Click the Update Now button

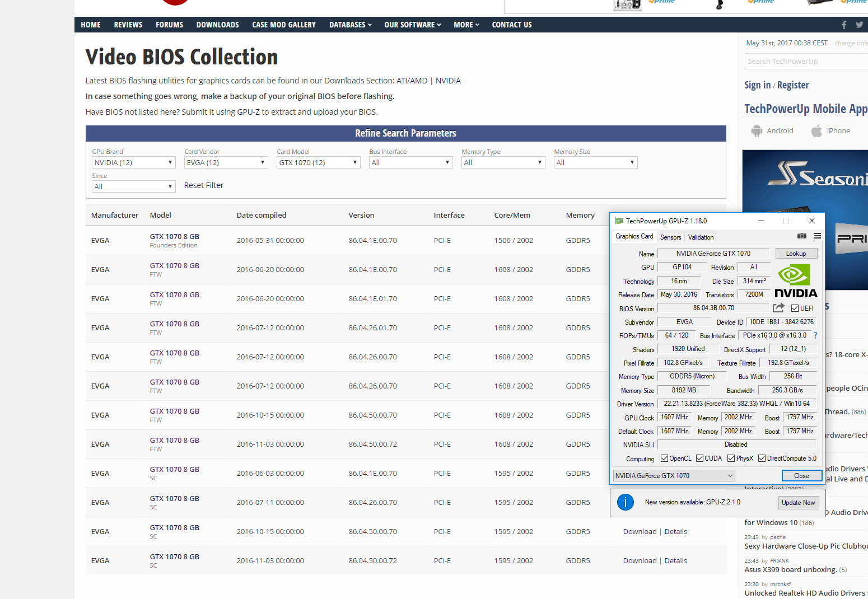tap(799, 503)
